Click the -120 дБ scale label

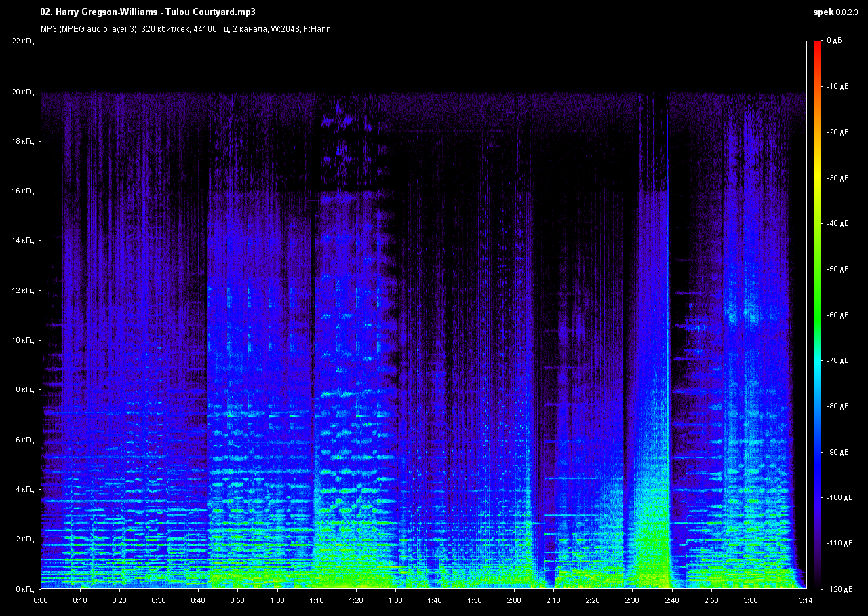point(838,588)
